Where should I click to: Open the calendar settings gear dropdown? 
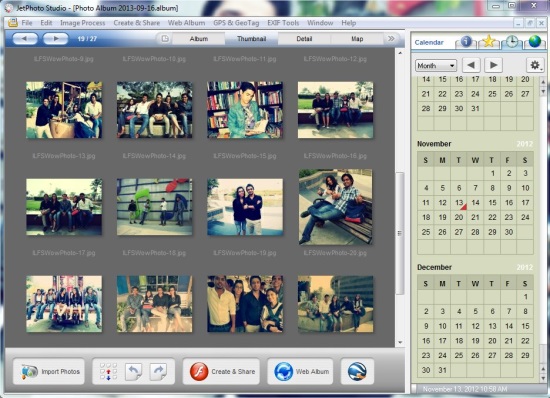tap(535, 65)
